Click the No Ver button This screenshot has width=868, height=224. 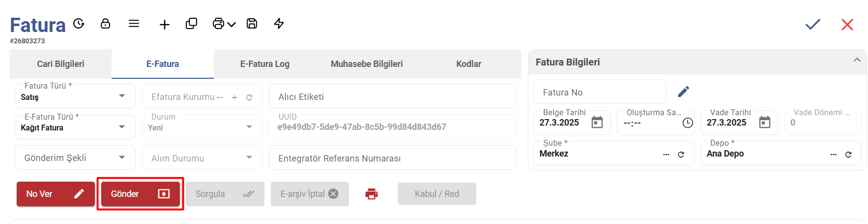pos(56,194)
